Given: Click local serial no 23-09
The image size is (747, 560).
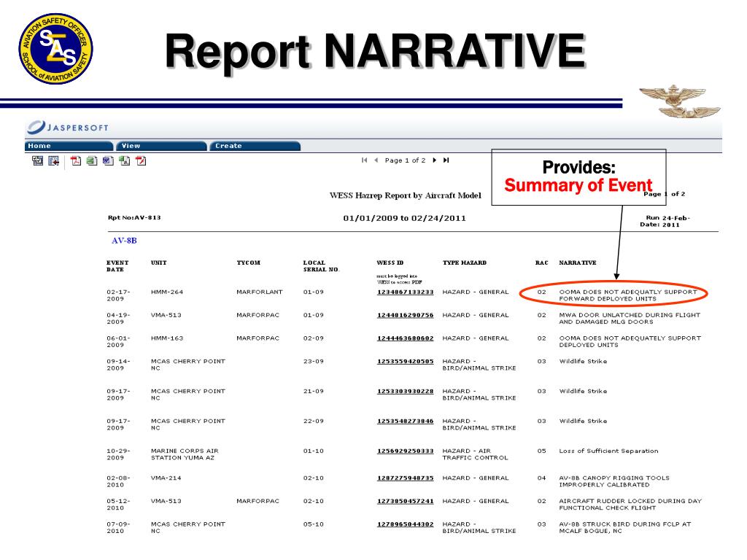Looking at the screenshot, I should click(x=314, y=362).
